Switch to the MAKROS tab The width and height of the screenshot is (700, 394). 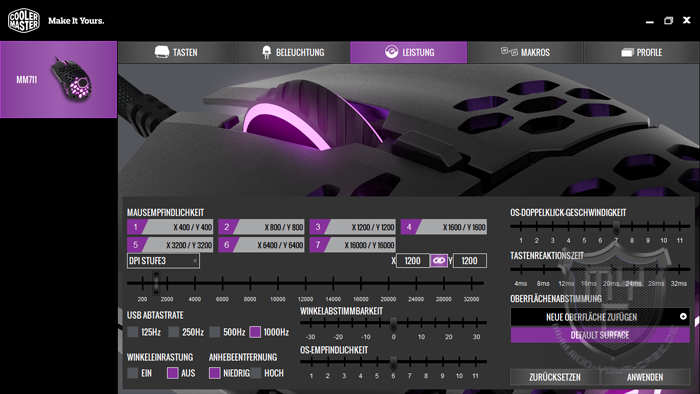pos(525,52)
